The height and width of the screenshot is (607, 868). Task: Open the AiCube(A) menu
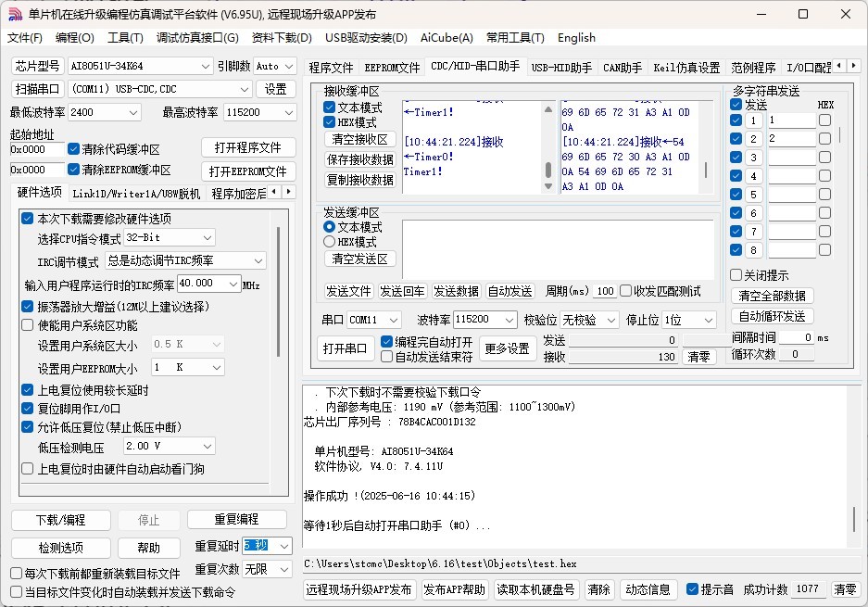pos(447,38)
